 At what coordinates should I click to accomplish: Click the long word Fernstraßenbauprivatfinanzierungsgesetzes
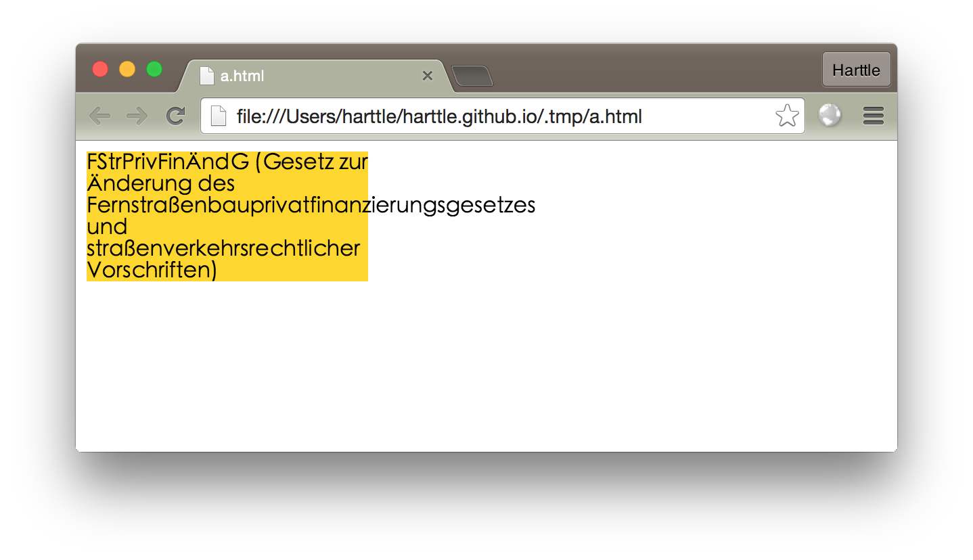(x=311, y=205)
